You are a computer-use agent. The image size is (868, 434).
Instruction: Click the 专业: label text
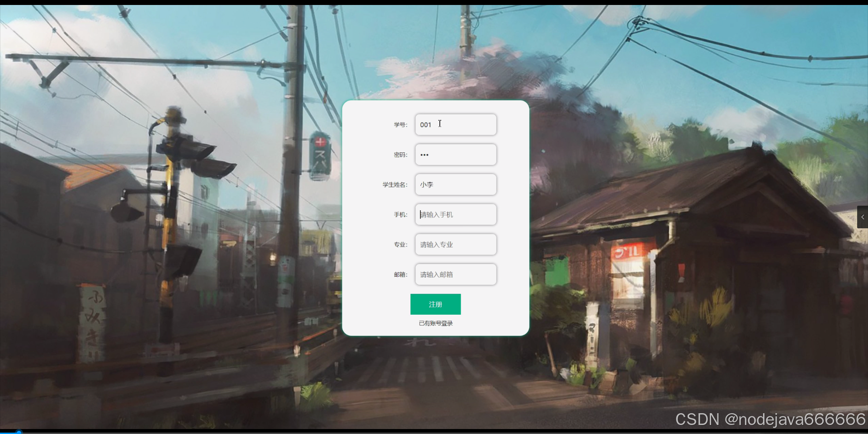[401, 245]
